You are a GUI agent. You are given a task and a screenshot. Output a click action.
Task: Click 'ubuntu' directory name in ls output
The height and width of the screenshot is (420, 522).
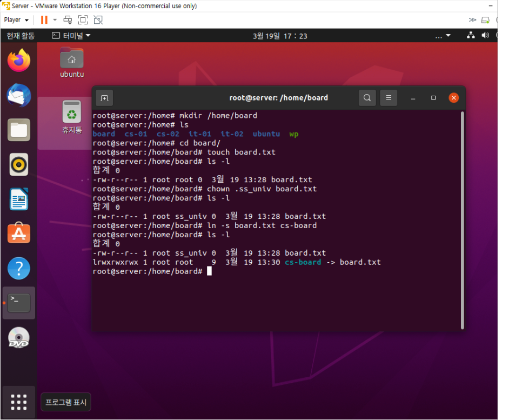[x=266, y=134]
